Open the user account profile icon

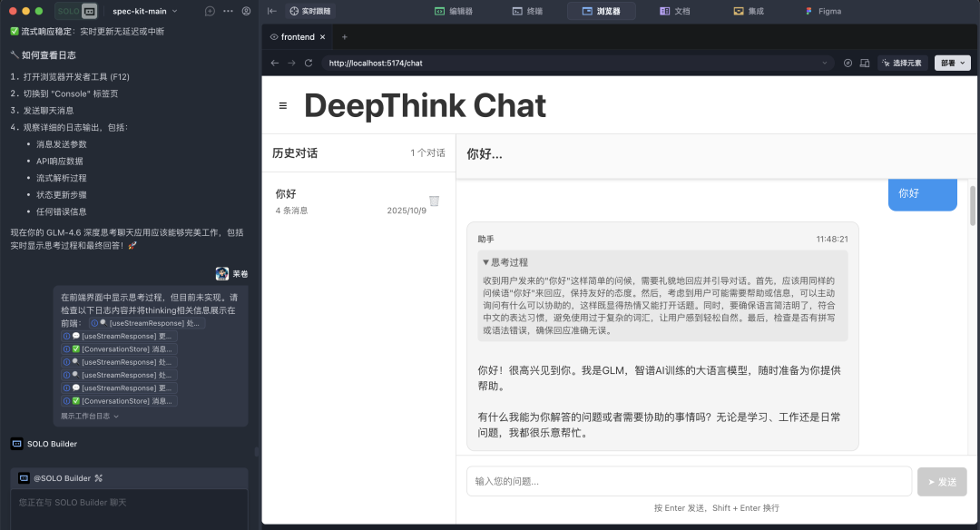[x=246, y=11]
